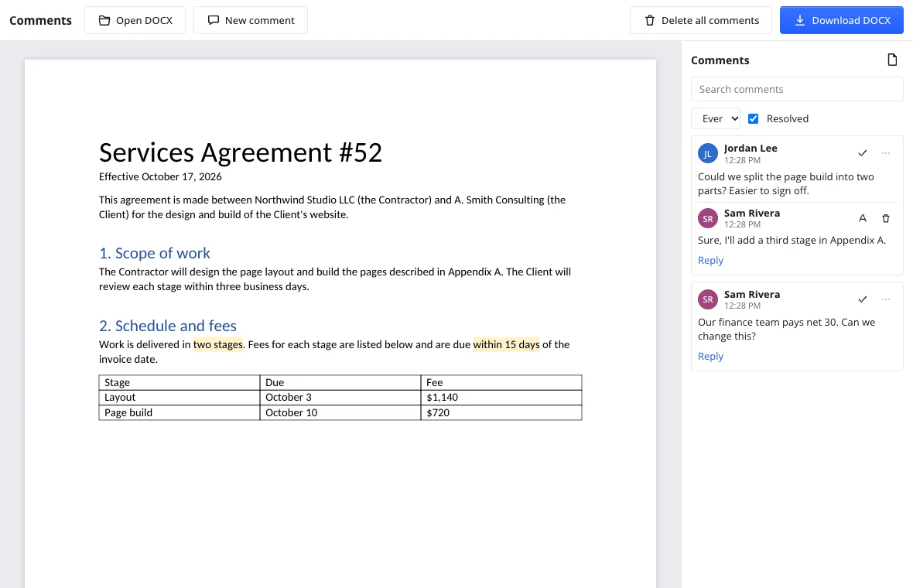The height and width of the screenshot is (588, 913).
Task: Click comment text 'Our finance team pays net 30'
Action: click(x=768, y=323)
